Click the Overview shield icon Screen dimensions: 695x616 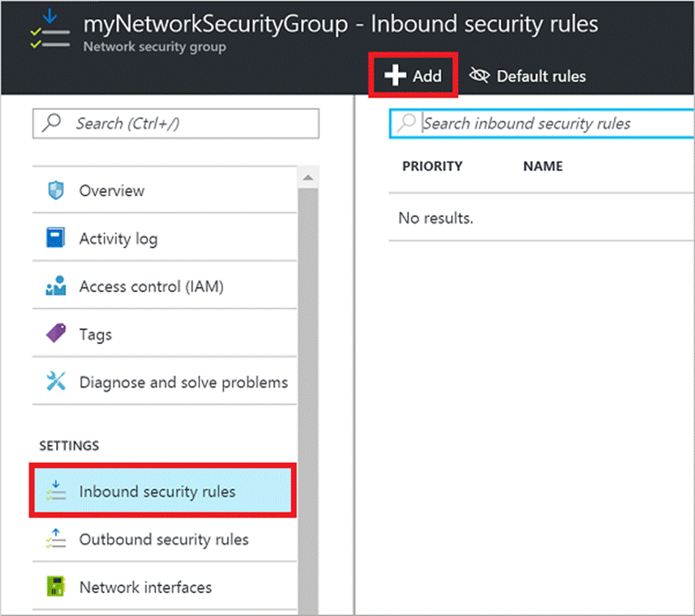pyautogui.click(x=56, y=191)
